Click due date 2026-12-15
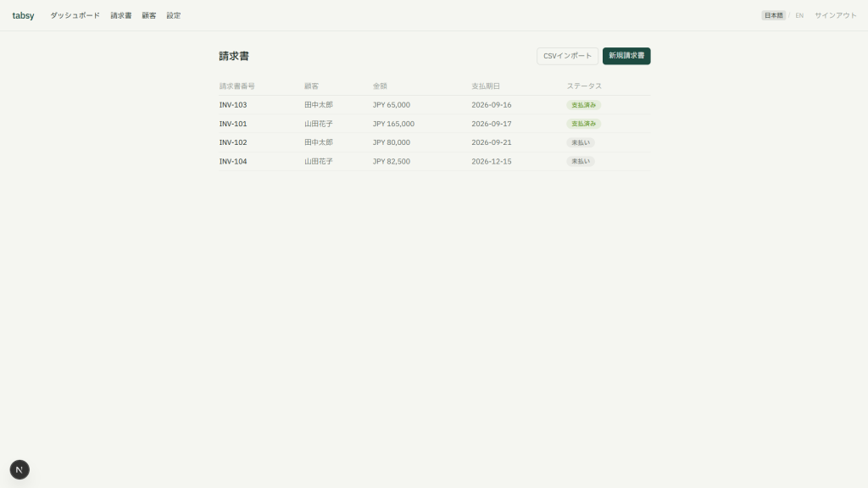868x488 pixels. 492,161
